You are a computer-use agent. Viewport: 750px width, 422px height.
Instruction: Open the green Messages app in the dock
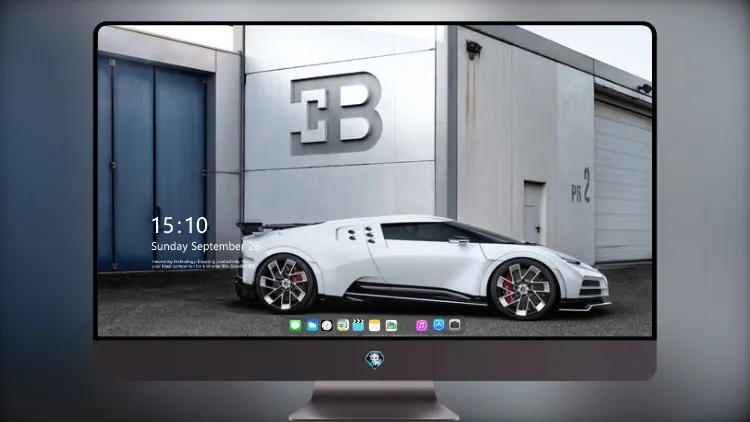(295, 326)
